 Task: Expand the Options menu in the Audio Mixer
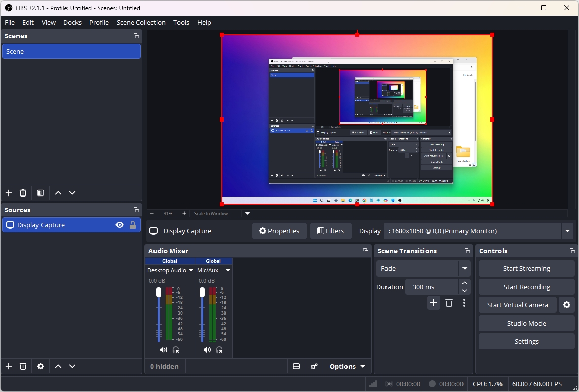coord(347,366)
